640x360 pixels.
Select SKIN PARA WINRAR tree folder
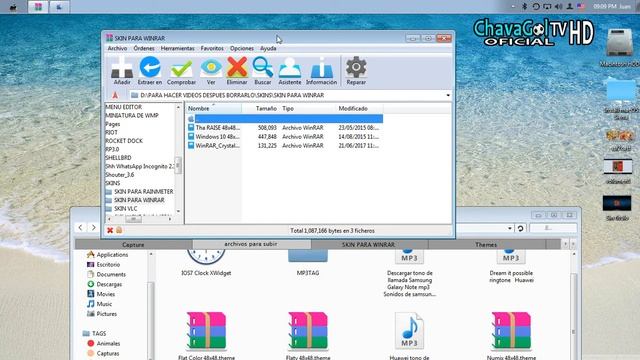click(139, 200)
